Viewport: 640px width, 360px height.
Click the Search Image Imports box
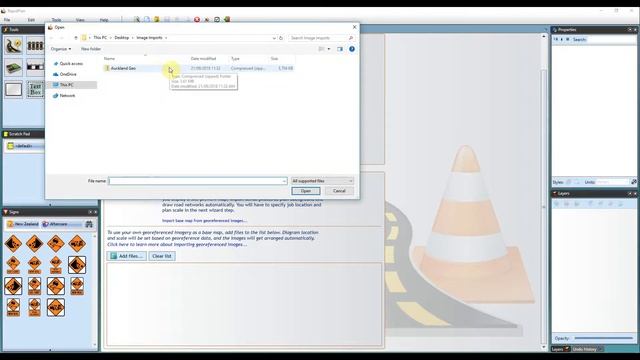click(x=321, y=38)
